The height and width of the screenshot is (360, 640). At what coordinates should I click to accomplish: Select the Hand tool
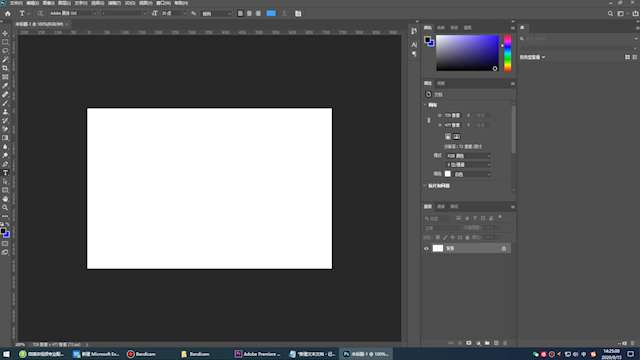(5, 199)
